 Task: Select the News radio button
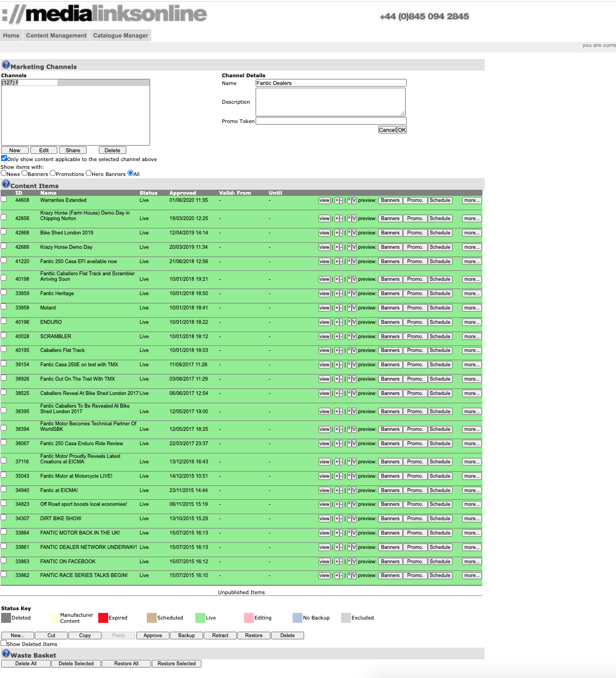tap(4, 173)
